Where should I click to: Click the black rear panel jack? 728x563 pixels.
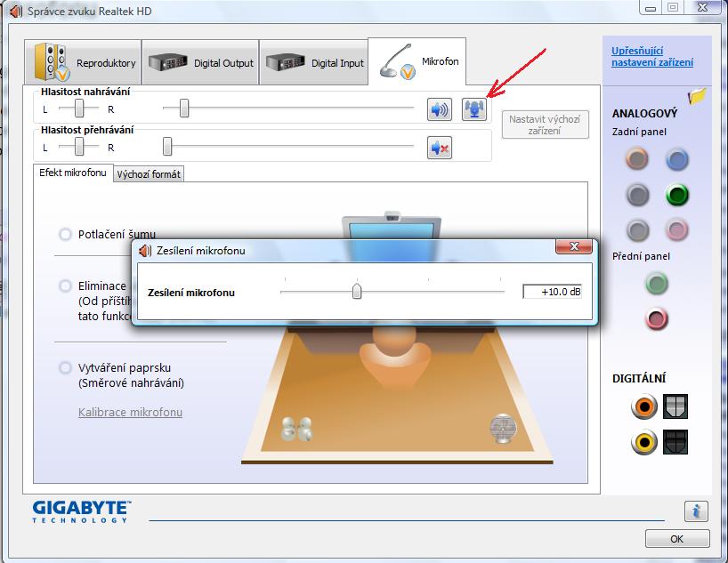[x=637, y=195]
